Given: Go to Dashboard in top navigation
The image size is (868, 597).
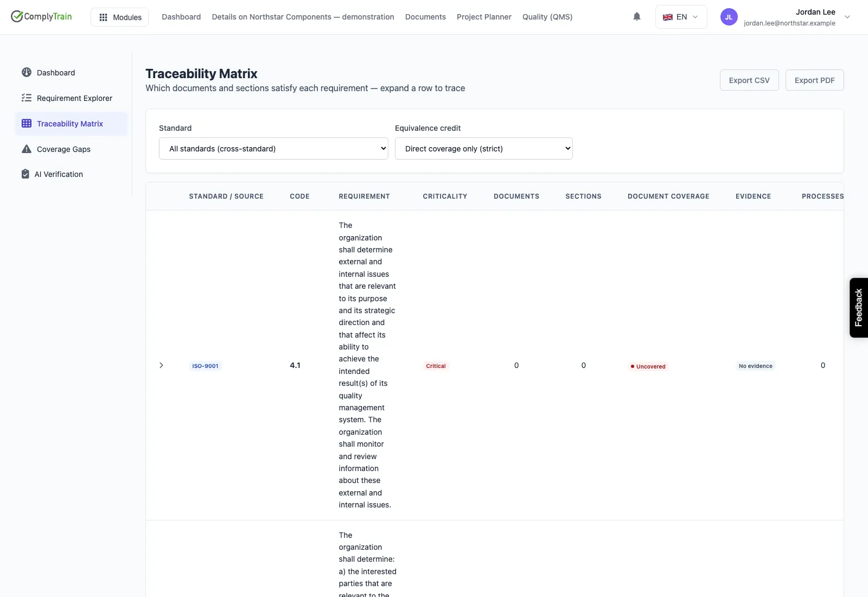Looking at the screenshot, I should click(181, 17).
